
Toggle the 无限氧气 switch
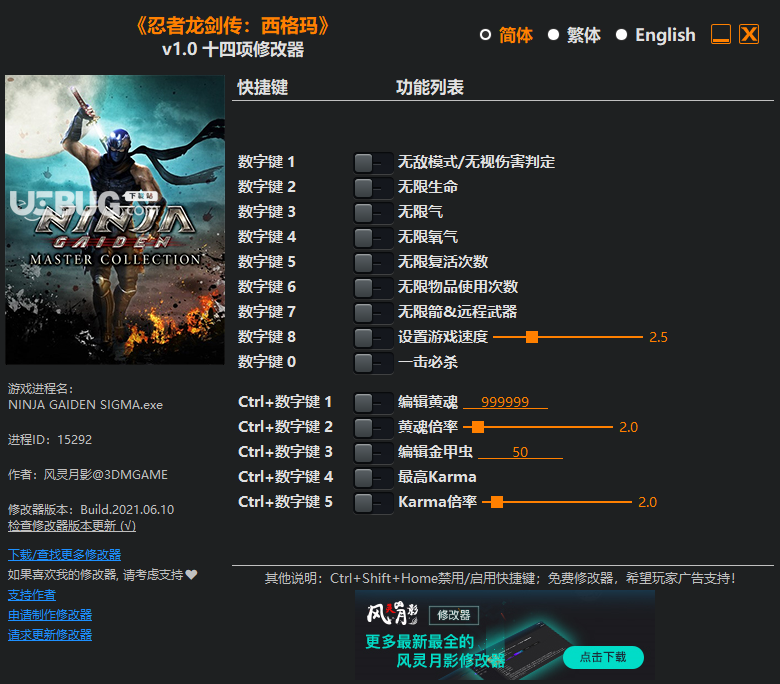point(373,237)
